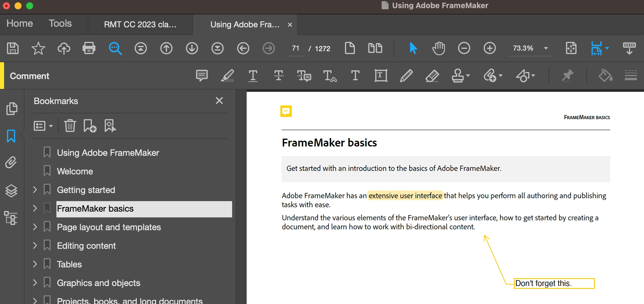644x304 pixels.
Task: Expand the Graphics and objects bookmark
Action: coord(35,283)
